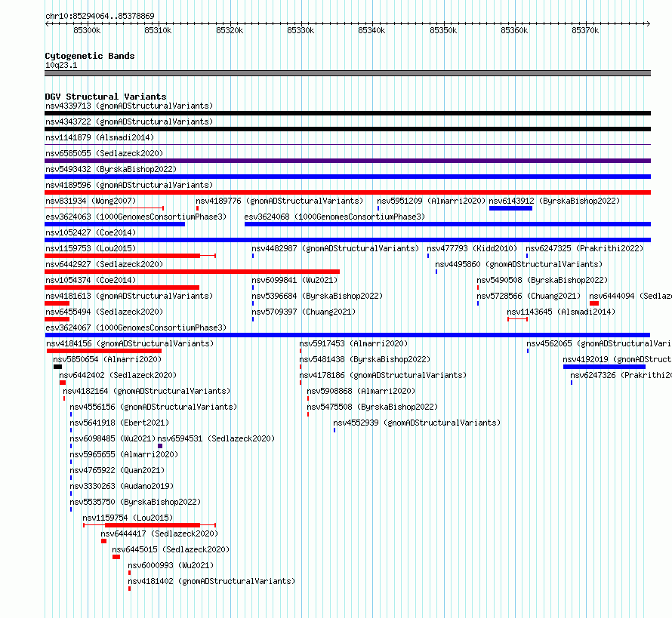
Task: Click nsv6444417 (Sedlazeck2020) label
Action: (159, 533)
